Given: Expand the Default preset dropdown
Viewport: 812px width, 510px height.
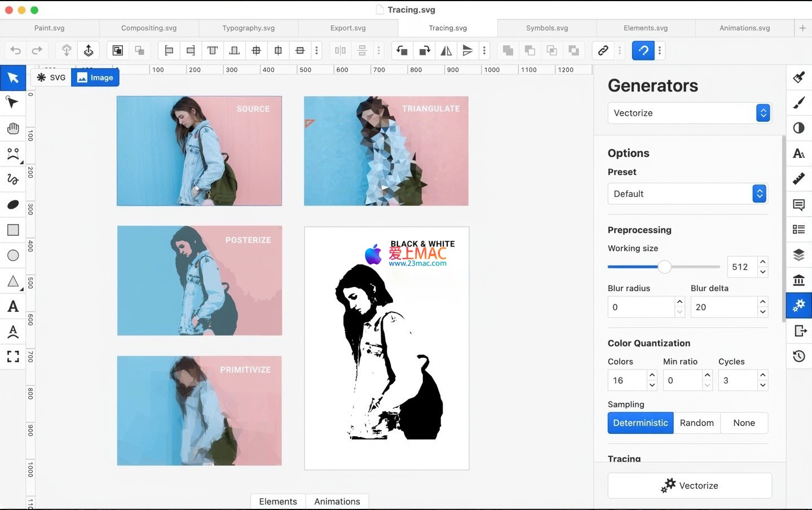Looking at the screenshot, I should [x=687, y=194].
